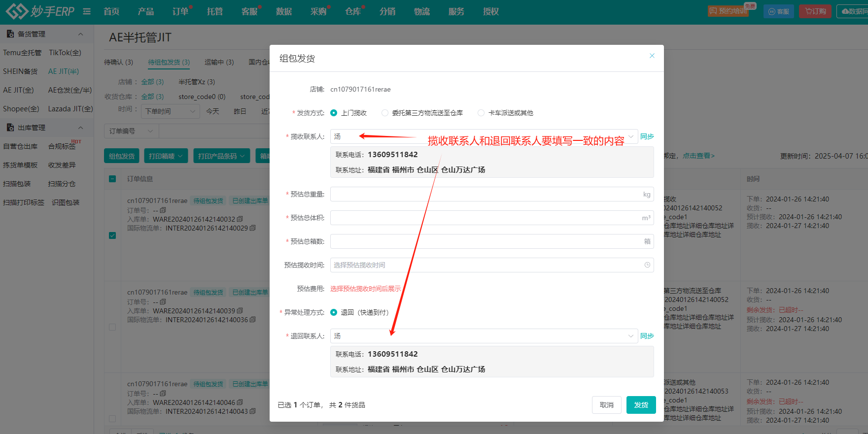This screenshot has width=868, height=434.
Task: Click 同步 next to 揽收联系人
Action: pyautogui.click(x=647, y=136)
